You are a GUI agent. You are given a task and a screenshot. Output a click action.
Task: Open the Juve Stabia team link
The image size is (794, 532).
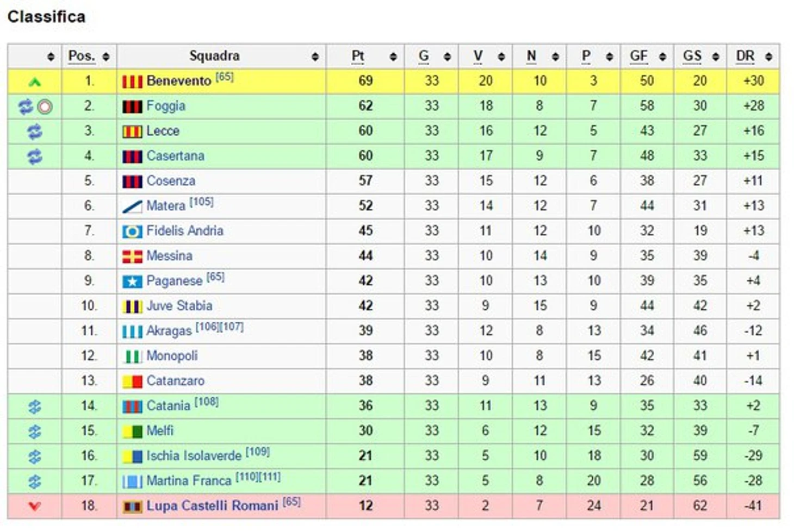click(x=179, y=306)
